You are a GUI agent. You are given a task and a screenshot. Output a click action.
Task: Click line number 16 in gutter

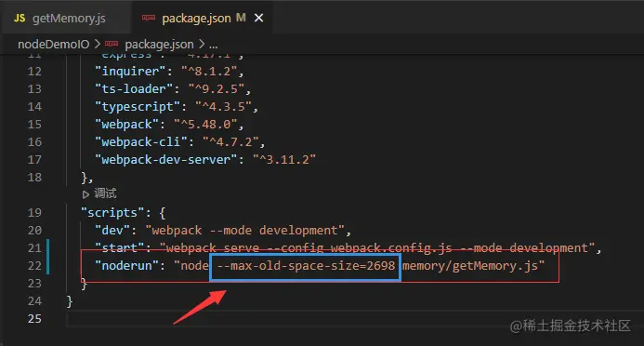pos(34,142)
